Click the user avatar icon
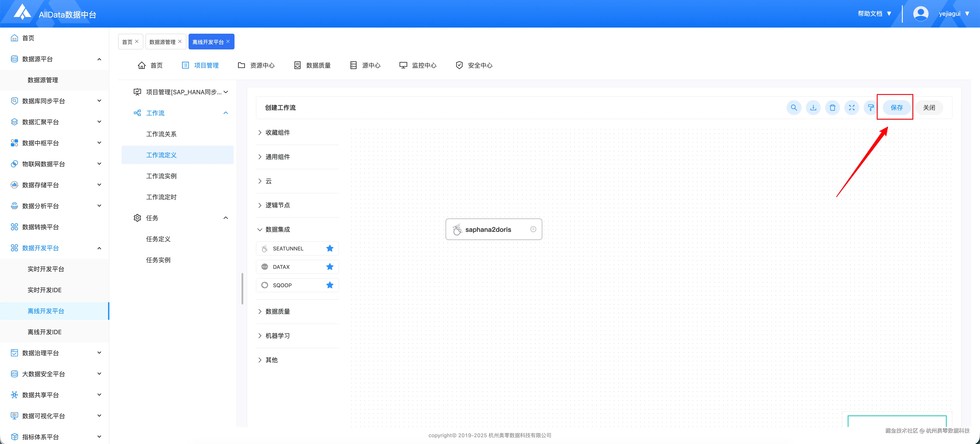This screenshot has height=444, width=980. pyautogui.click(x=921, y=14)
